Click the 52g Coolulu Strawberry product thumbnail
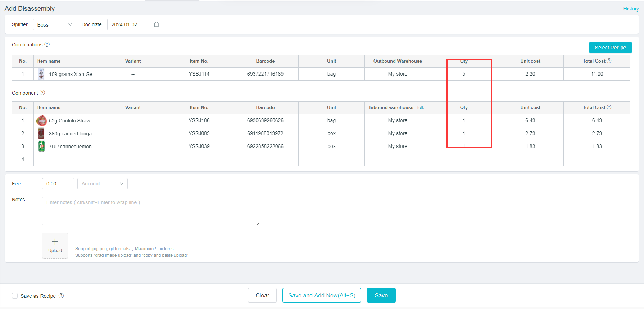The height and width of the screenshot is (309, 644). pyautogui.click(x=41, y=121)
